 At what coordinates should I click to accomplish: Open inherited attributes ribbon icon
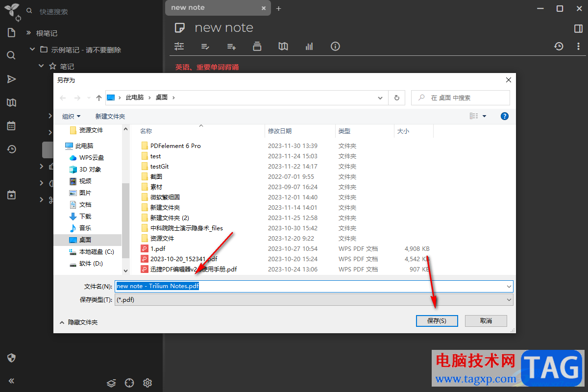tap(232, 46)
